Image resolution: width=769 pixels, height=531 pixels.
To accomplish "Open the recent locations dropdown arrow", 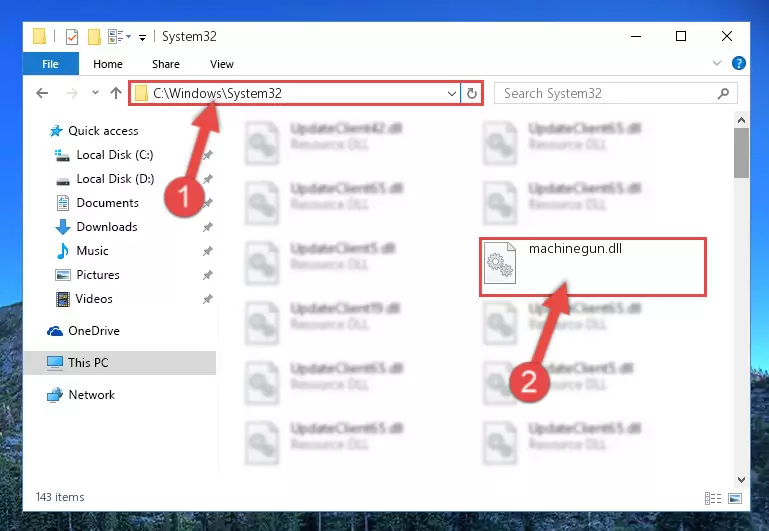I will tap(95, 93).
